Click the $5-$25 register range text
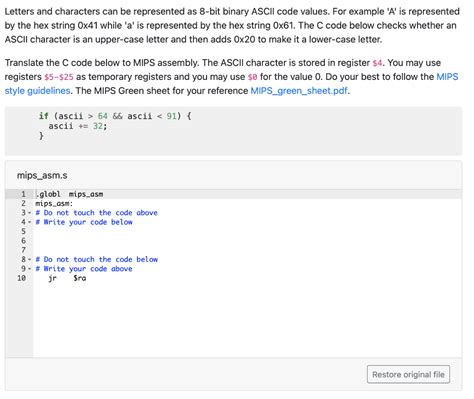 coord(59,77)
